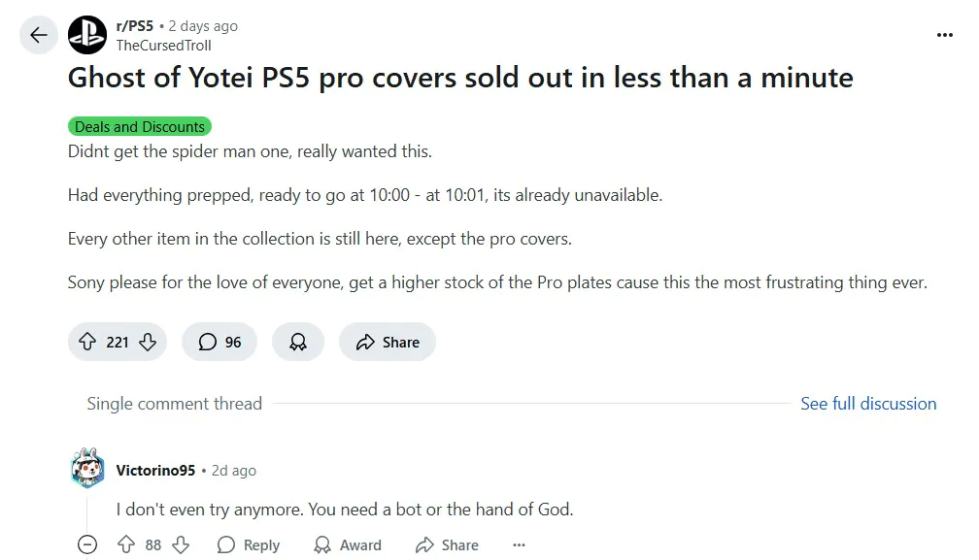Upvote Victorino95's comment
This screenshot has height=560, width=979.
pos(125,544)
